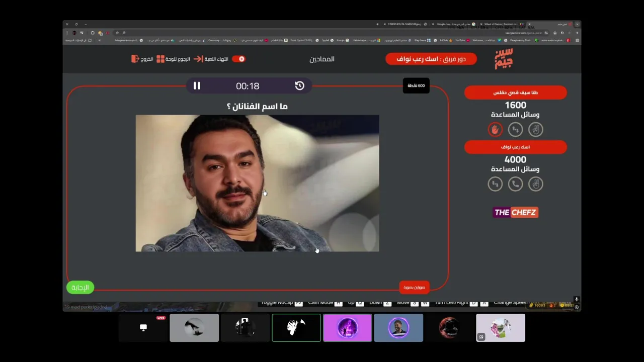
Task: Show the answer with green الإجابة button
Action: tap(80, 288)
